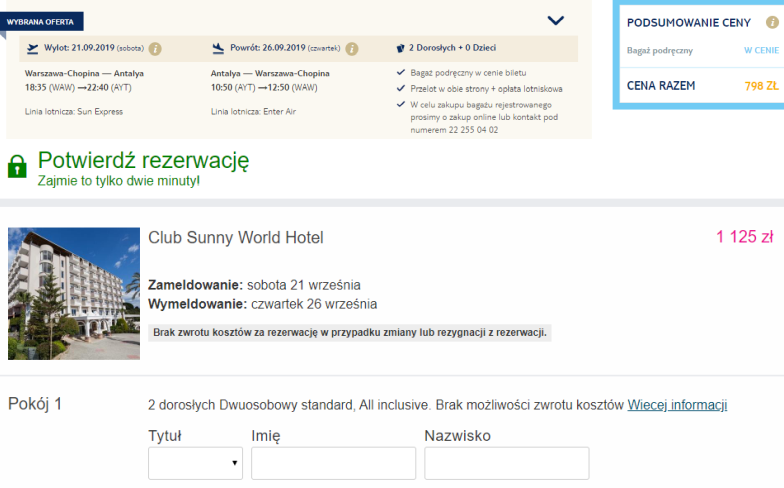Click the passengers icon beside 2 Dorosłych
The image size is (784, 488).
(x=400, y=48)
